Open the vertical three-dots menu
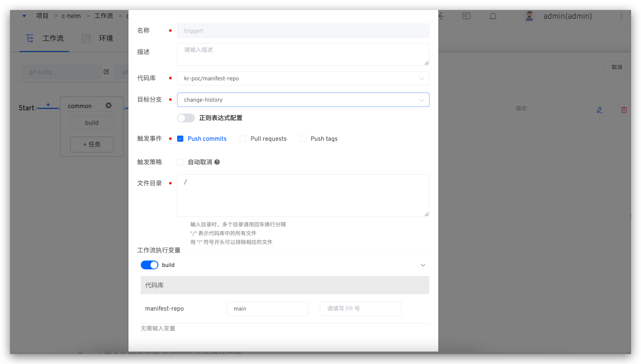This screenshot has height=364, width=641. tap(621, 16)
